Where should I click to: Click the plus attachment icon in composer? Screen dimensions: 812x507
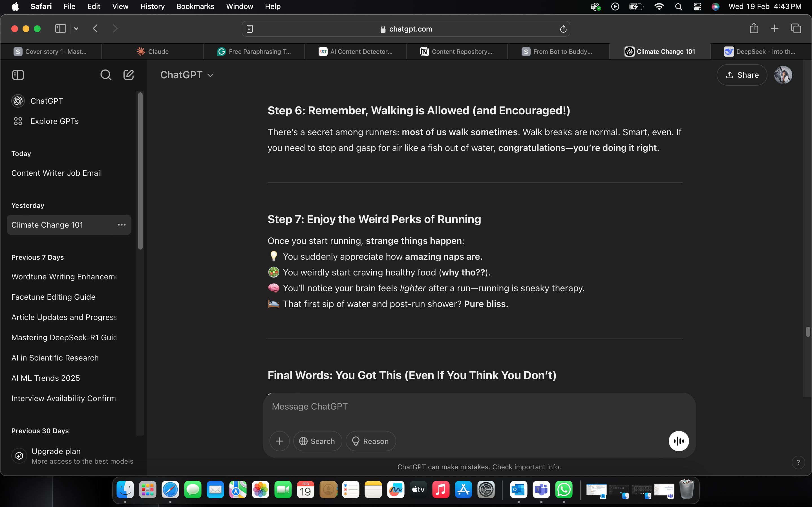[279, 441]
